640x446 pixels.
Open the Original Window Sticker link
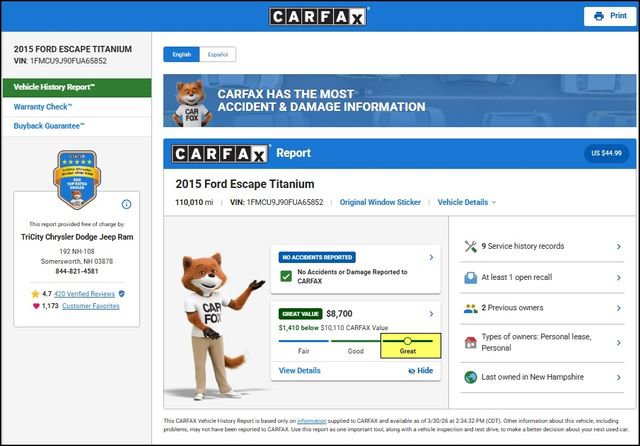click(x=380, y=202)
